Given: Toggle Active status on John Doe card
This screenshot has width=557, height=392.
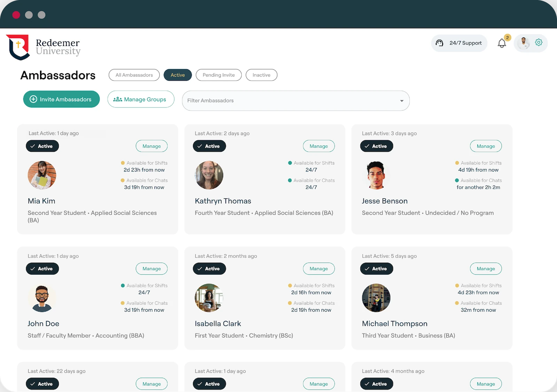Looking at the screenshot, I should pyautogui.click(x=42, y=269).
